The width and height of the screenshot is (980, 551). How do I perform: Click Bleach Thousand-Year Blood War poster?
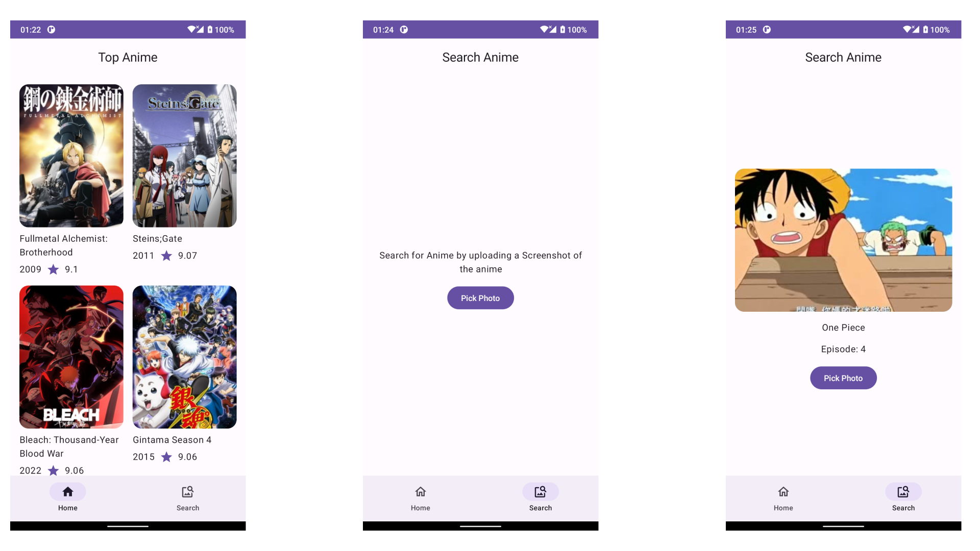[71, 357]
